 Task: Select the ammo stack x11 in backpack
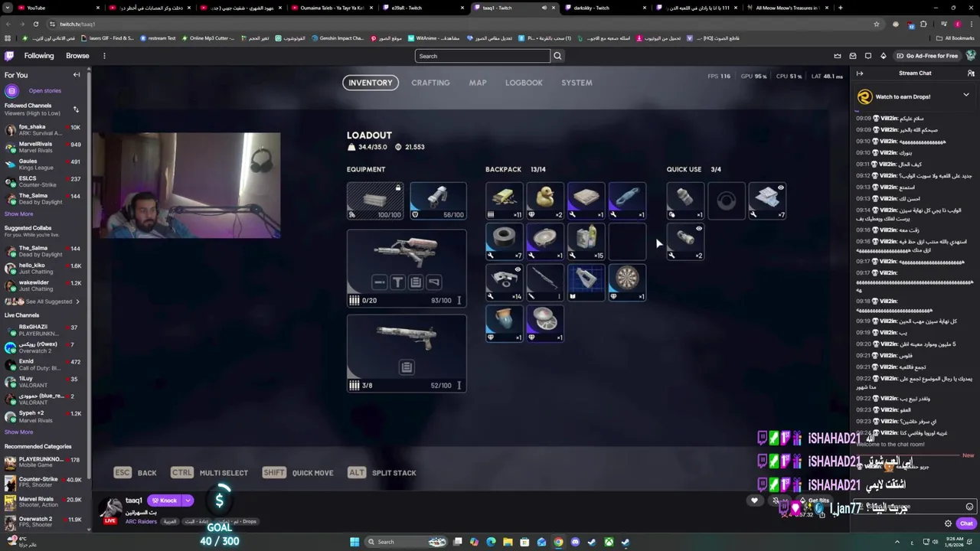click(504, 201)
